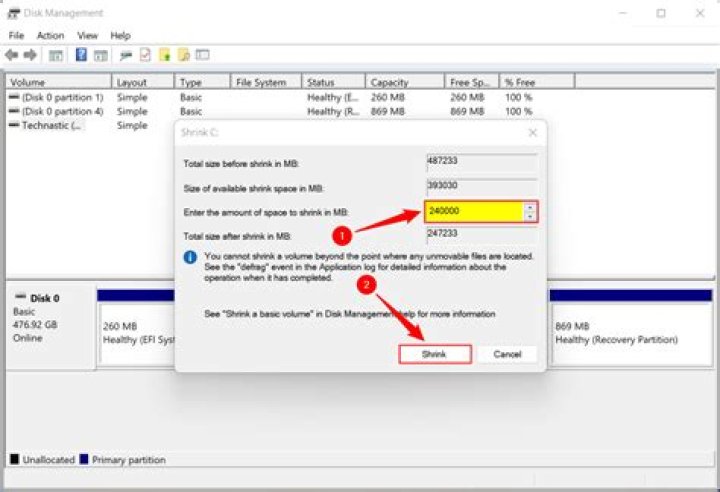Click the Show/Hide Console Tree toolbar icon
720x492 pixels.
(x=56, y=55)
